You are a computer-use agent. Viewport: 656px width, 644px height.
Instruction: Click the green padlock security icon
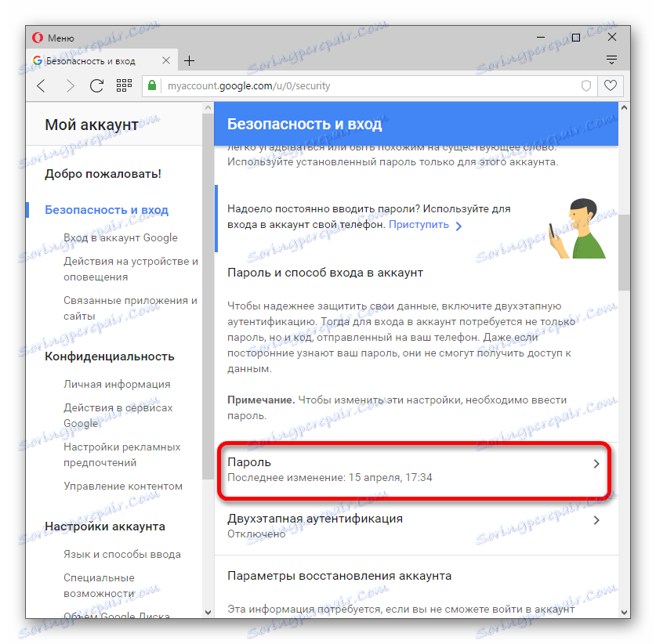point(152,85)
